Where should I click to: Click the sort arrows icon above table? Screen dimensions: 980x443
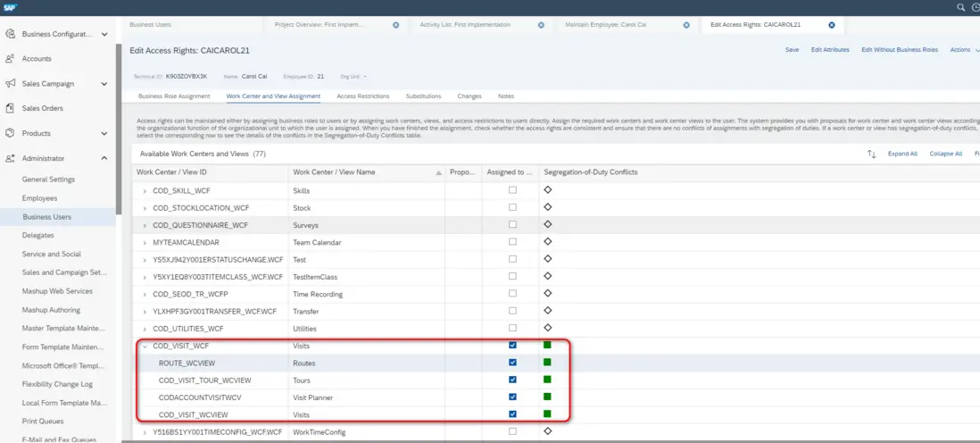pos(871,154)
